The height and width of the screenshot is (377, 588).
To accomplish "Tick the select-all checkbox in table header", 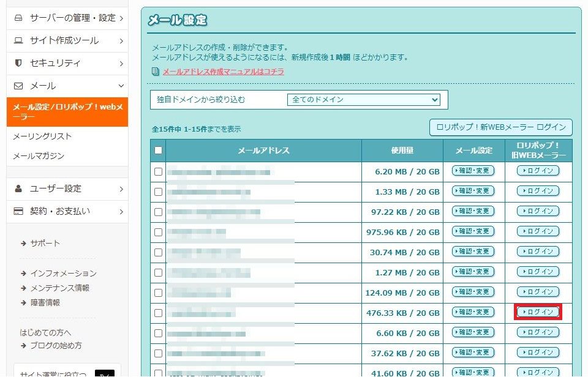I will coord(159,151).
